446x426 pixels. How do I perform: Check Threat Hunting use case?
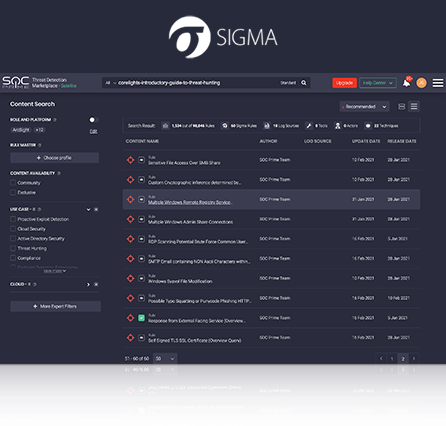pyautogui.click(x=13, y=248)
